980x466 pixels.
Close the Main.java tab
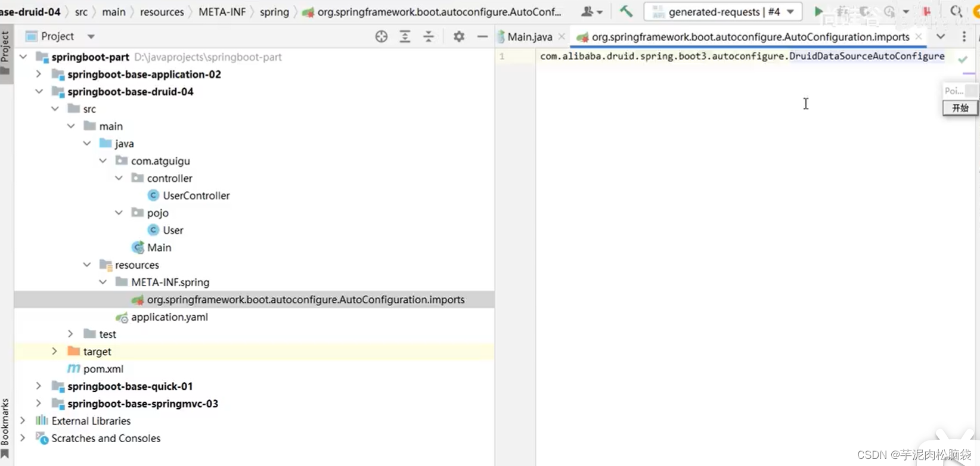click(x=562, y=37)
